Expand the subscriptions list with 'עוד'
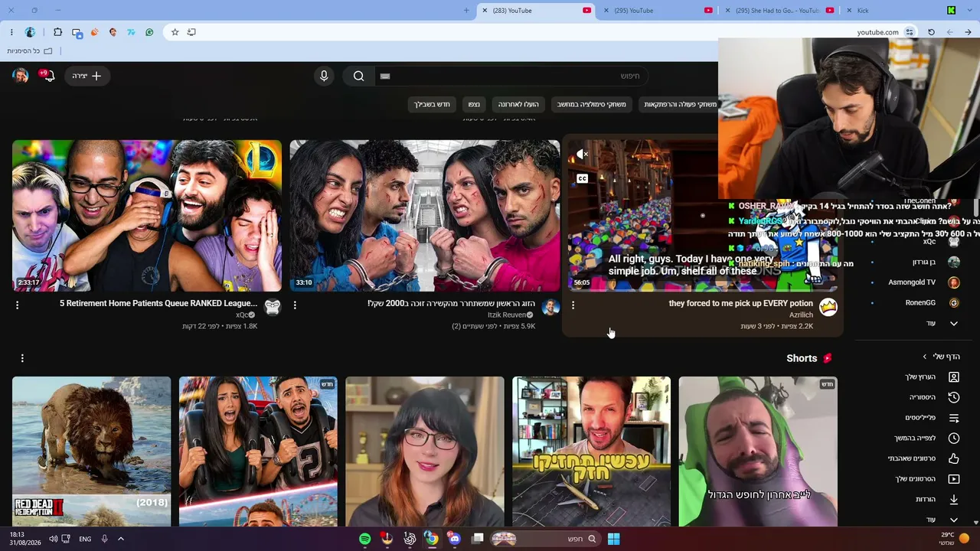980x551 pixels. 942,324
